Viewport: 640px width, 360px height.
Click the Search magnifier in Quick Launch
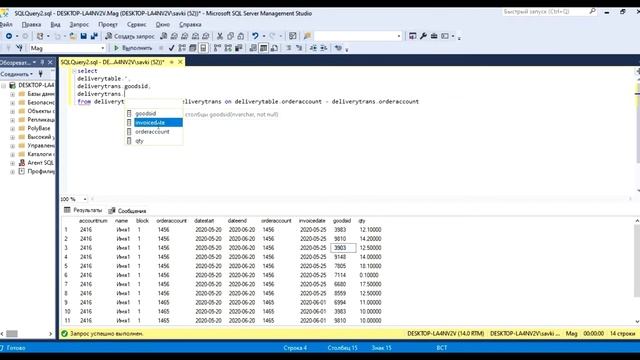coord(593,12)
